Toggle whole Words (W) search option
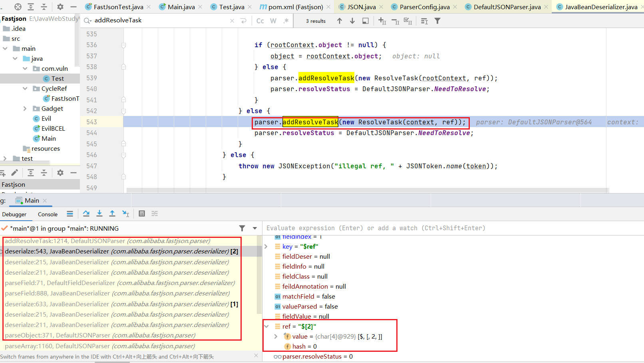The height and width of the screenshot is (363, 644). [273, 21]
